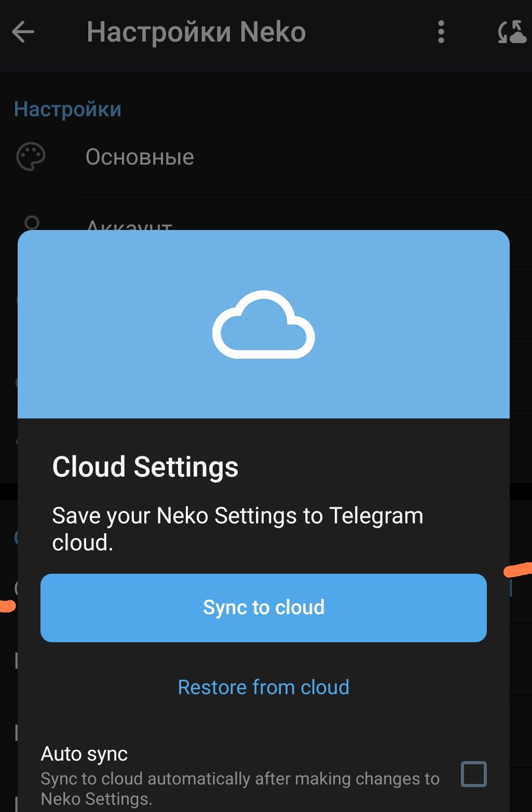Click the Auto sync description text
532x812 pixels.
240,788
